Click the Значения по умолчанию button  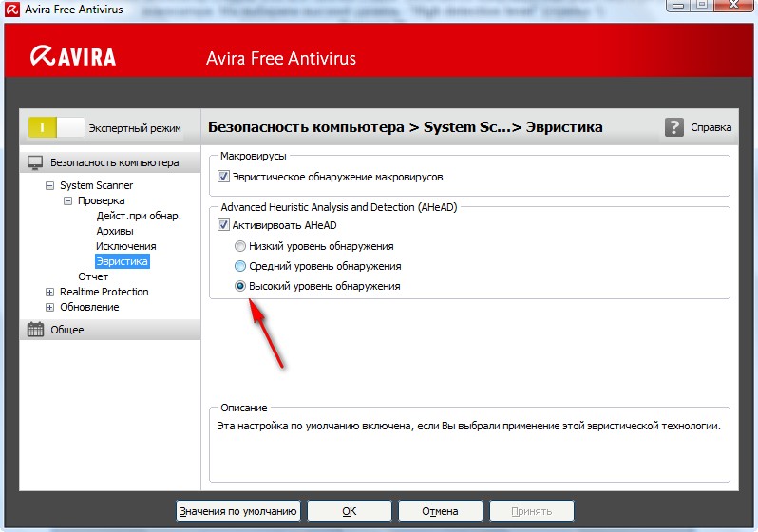[237, 511]
